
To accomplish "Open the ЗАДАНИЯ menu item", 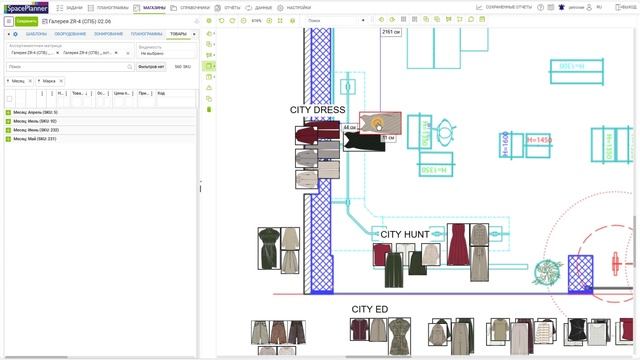I will tap(69, 8).
